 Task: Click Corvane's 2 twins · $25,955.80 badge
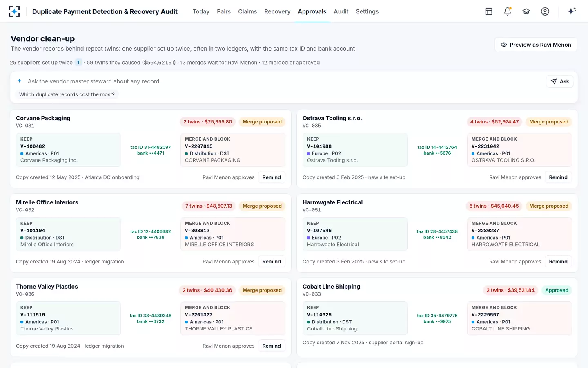pos(207,122)
